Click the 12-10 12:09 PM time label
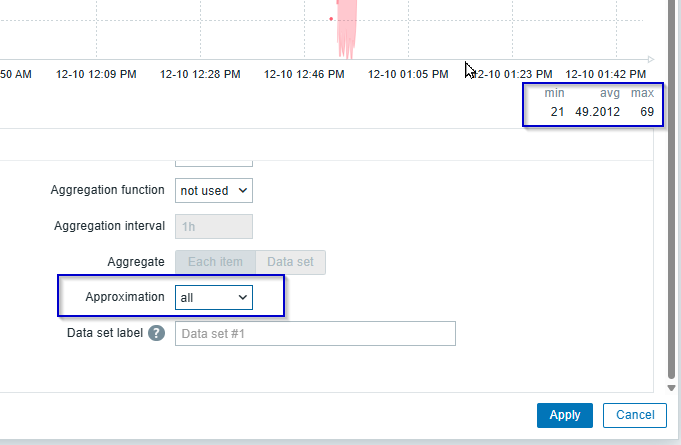Image resolution: width=681 pixels, height=445 pixels. (97, 74)
